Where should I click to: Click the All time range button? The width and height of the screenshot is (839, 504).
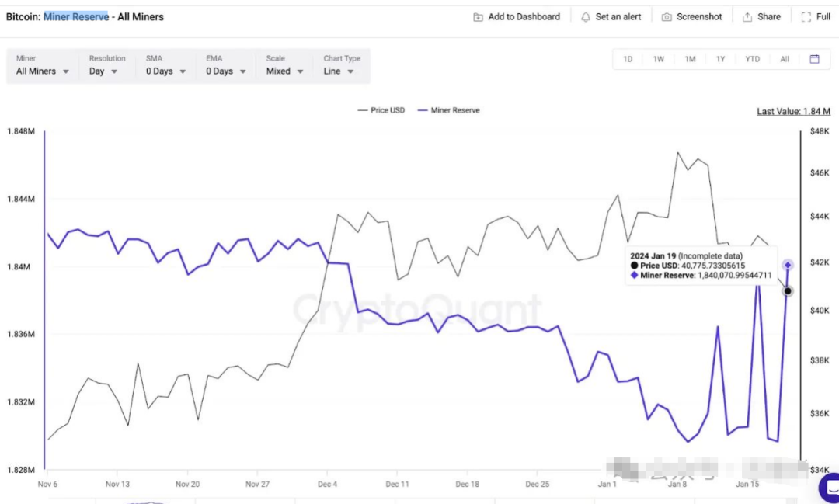click(785, 59)
